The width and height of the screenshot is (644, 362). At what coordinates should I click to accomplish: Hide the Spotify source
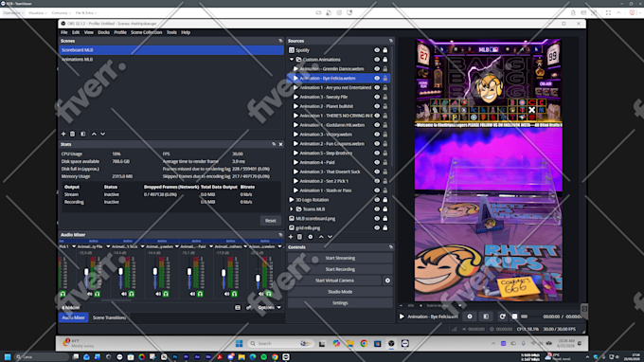point(377,50)
